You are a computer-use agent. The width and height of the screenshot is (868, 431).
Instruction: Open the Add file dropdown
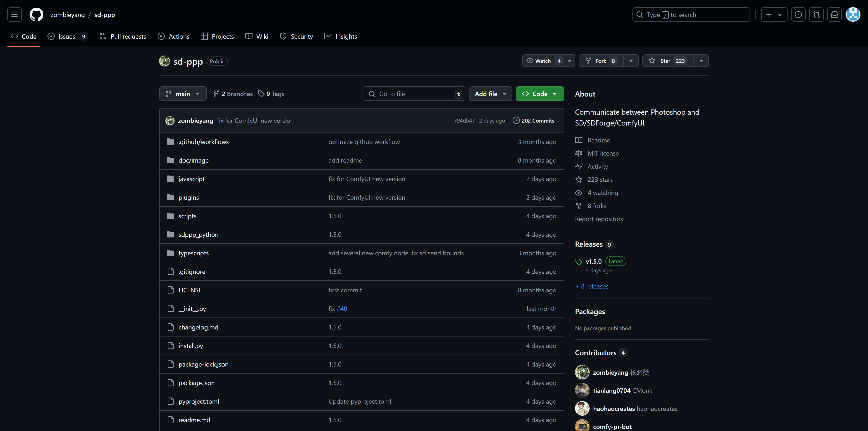(490, 94)
